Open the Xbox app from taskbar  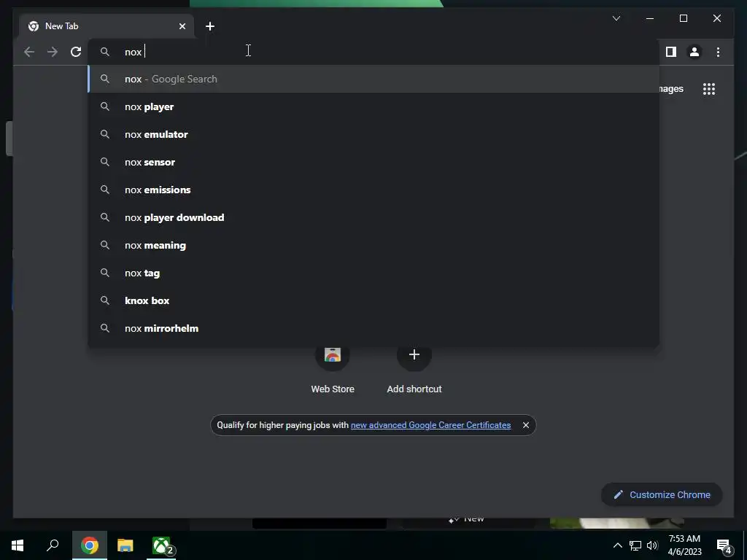tap(161, 545)
